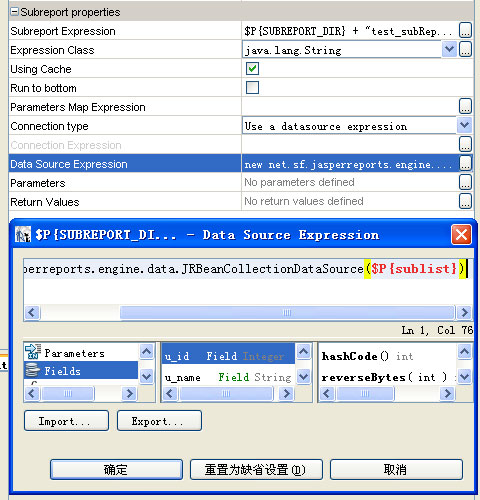Uncheck the Using Cache checkbox
The image size is (480, 500).
(252, 69)
